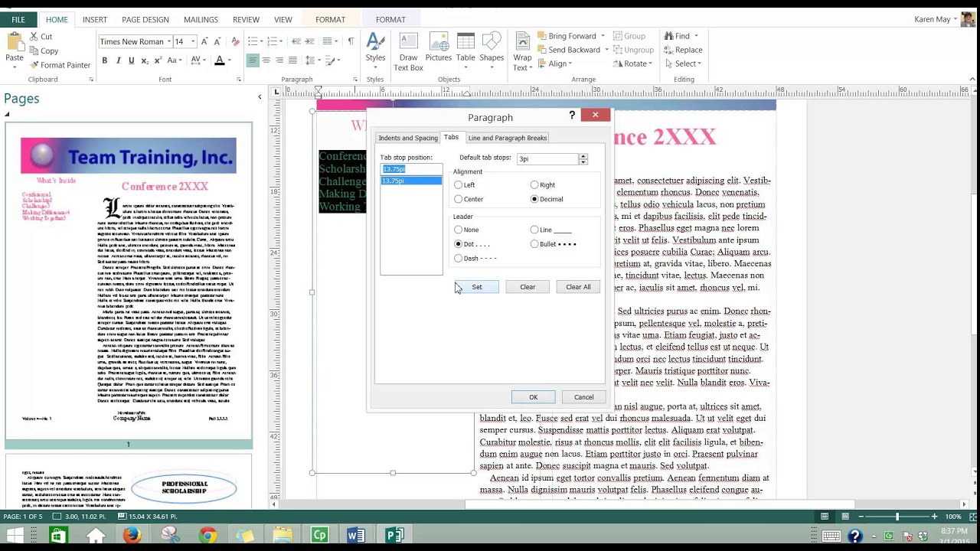Select Decimal alignment radio button
Screen dimensions: 980x551
pos(534,199)
